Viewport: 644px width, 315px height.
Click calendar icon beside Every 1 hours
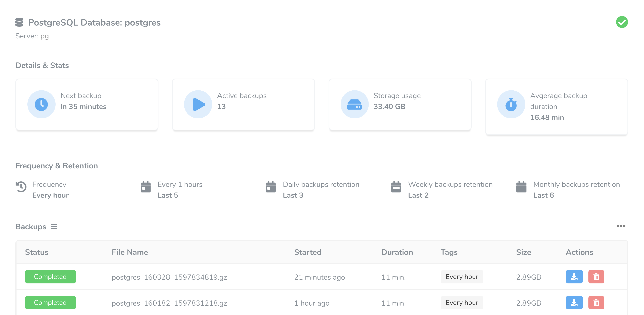click(x=146, y=187)
